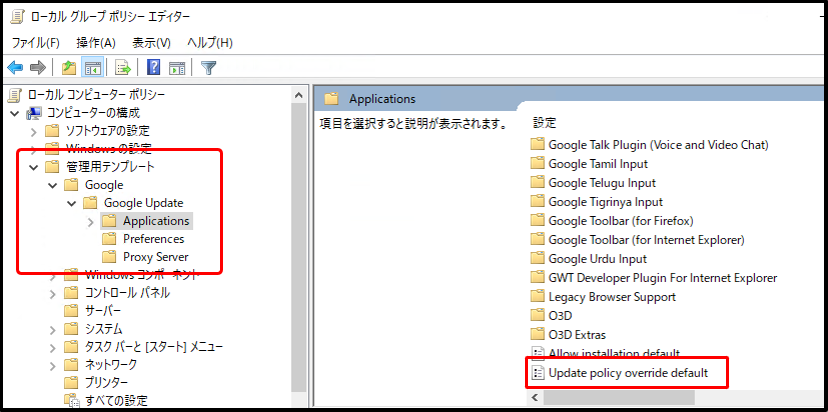This screenshot has width=828, height=412.
Task: Click the 設定 column header
Action: pos(544,123)
